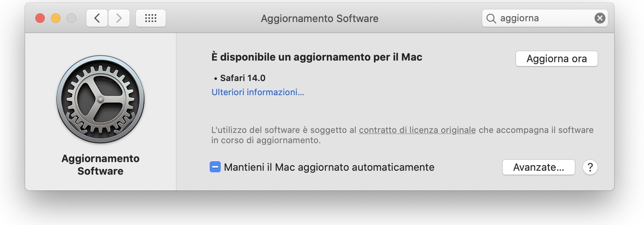Open help with the question mark button
Screen dimensions: 644x225
coord(590,167)
